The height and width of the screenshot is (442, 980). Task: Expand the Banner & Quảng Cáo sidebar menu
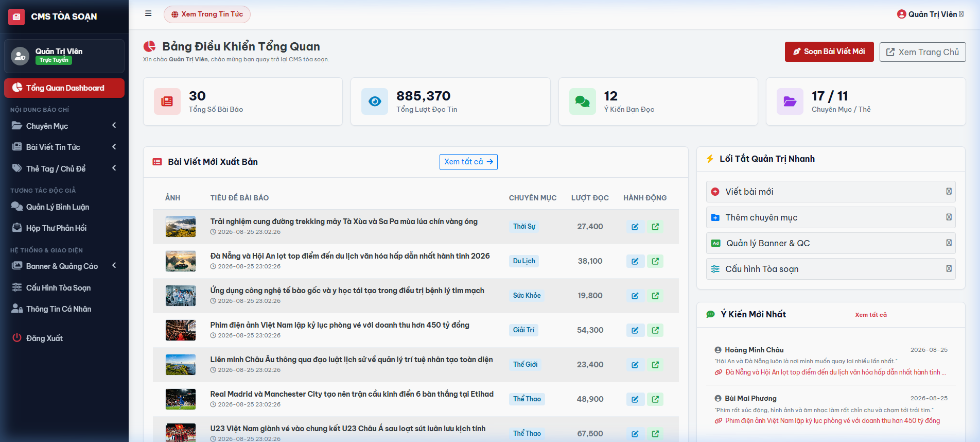click(64, 266)
